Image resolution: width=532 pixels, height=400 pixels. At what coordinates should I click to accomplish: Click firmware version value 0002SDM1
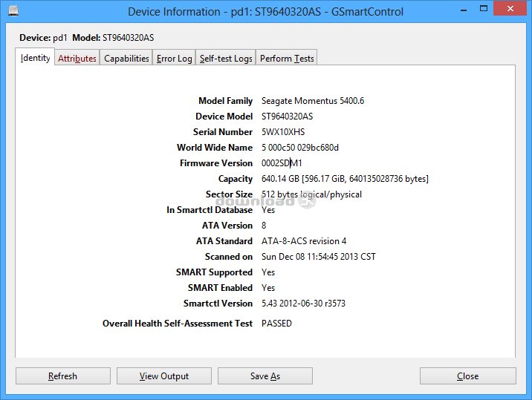[x=282, y=163]
